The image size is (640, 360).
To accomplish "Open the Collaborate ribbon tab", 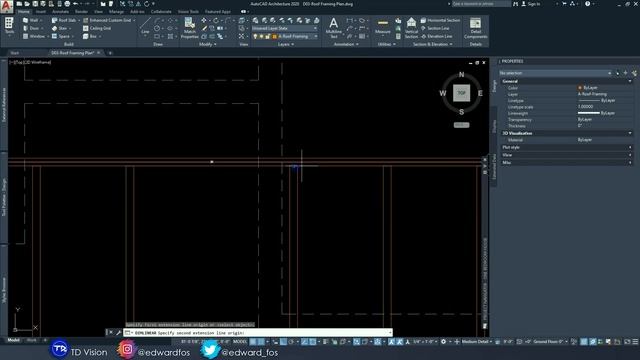I will pyautogui.click(x=161, y=11).
